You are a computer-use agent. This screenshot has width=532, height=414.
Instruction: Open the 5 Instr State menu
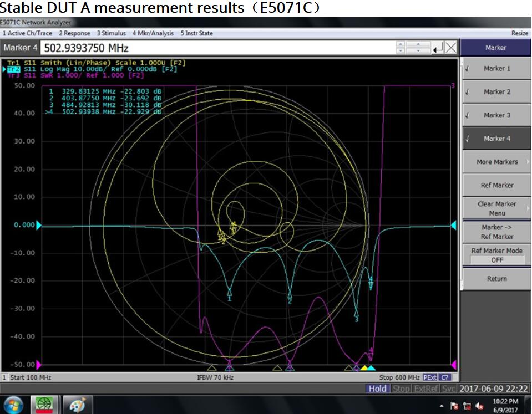pos(197,33)
